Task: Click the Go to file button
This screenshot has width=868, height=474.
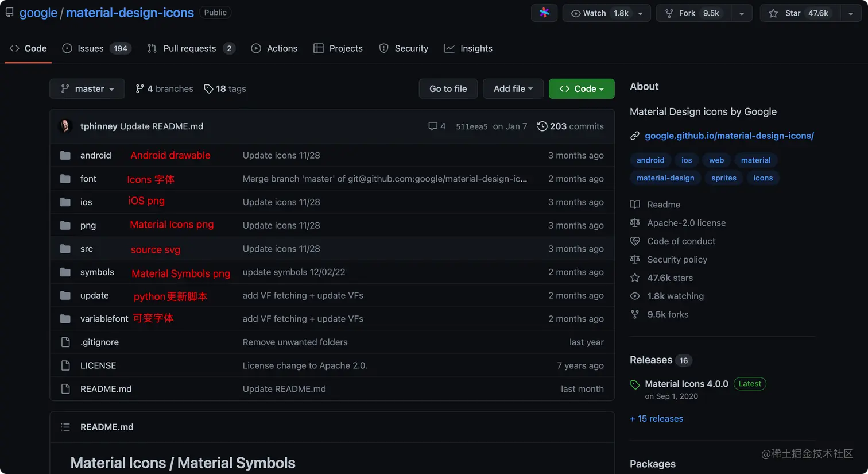Action: click(x=448, y=88)
